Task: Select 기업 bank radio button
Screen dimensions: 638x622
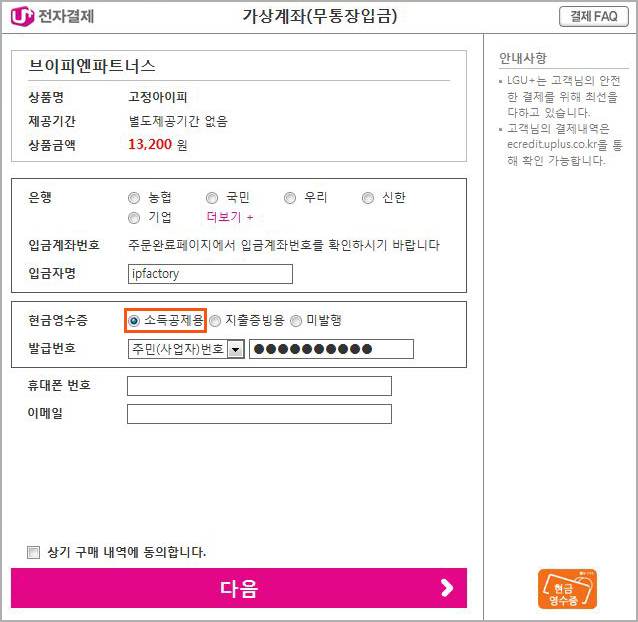Action: 134,218
